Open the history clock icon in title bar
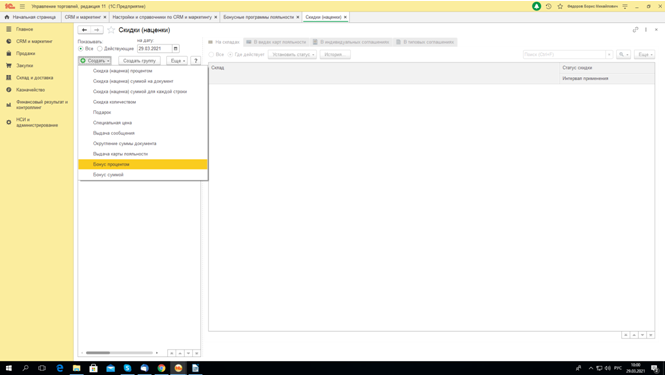Screen dimensions: 666x375 [x=548, y=6]
